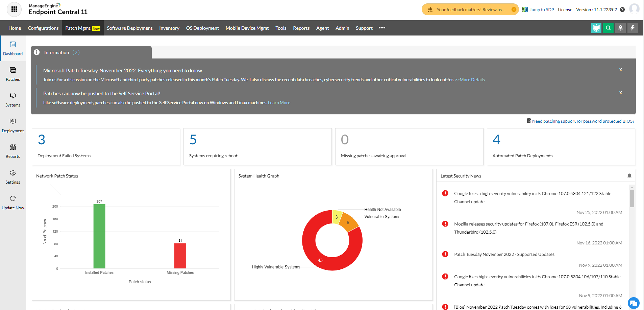Click the security news bell icon
Image resolution: width=644 pixels, height=310 pixels.
pos(629,175)
